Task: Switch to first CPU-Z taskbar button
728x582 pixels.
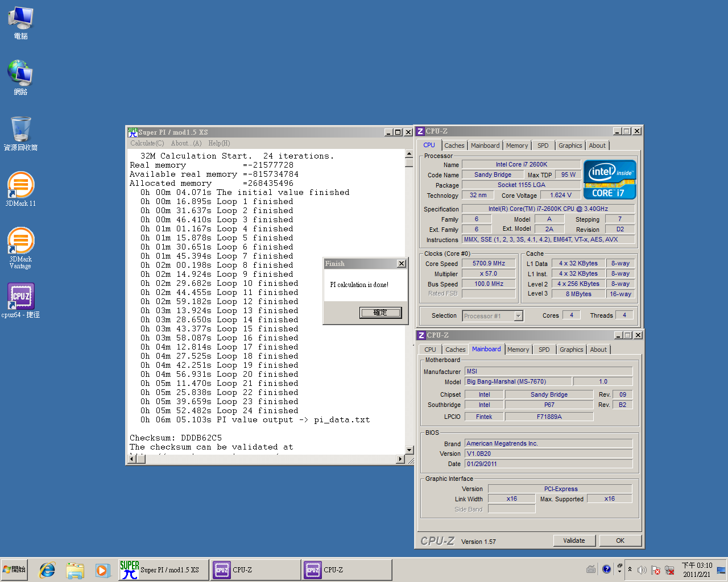Action: pyautogui.click(x=256, y=570)
